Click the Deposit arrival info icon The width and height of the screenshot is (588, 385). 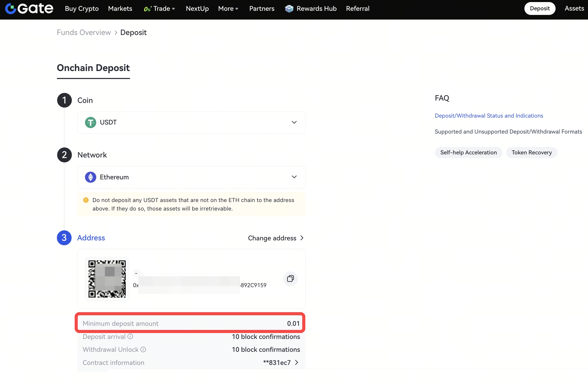130,336
